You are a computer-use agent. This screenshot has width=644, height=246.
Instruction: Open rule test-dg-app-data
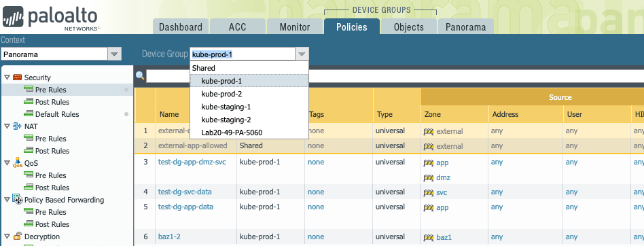pyautogui.click(x=185, y=207)
